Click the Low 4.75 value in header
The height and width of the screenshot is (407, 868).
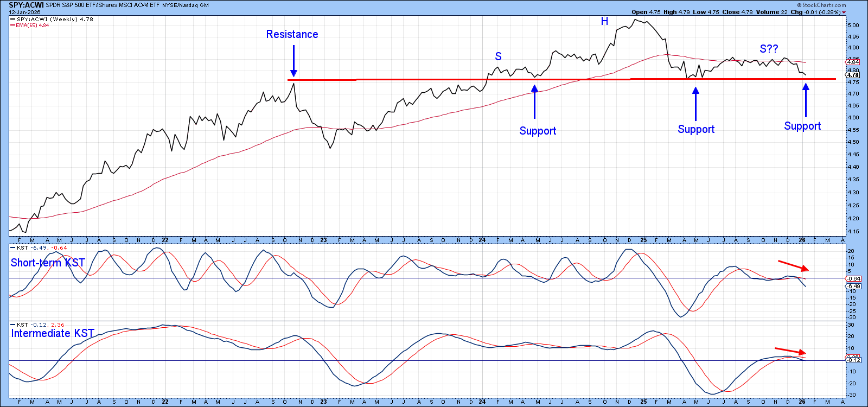[x=707, y=12]
